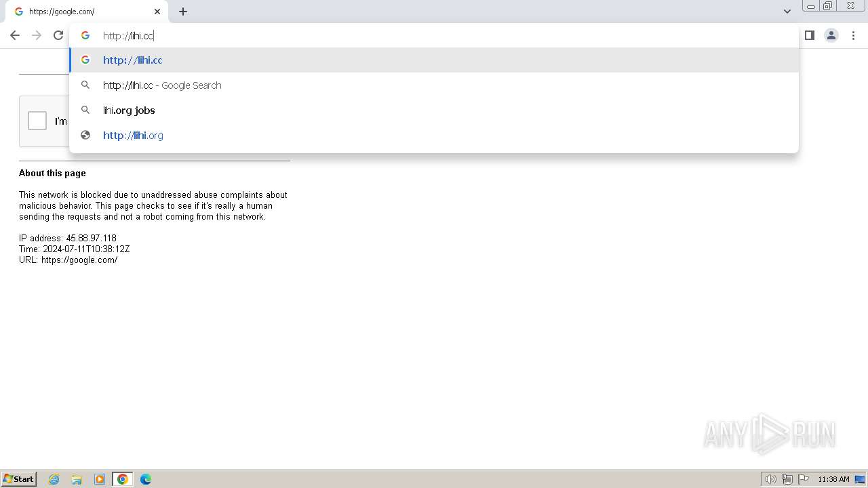Viewport: 868px width, 488px height.
Task: Click the 'Time: 2024-07-11T10:38:12Z' line
Action: (74, 249)
